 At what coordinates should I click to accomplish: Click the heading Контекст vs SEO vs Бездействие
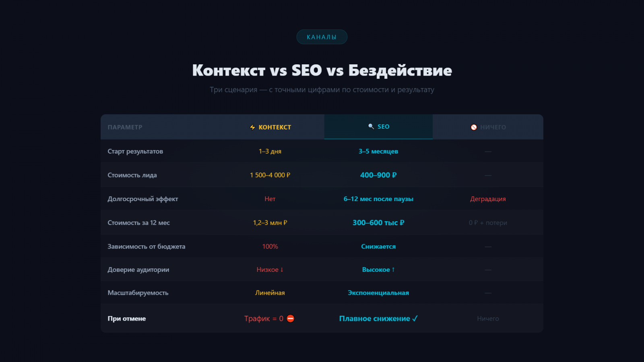click(322, 70)
